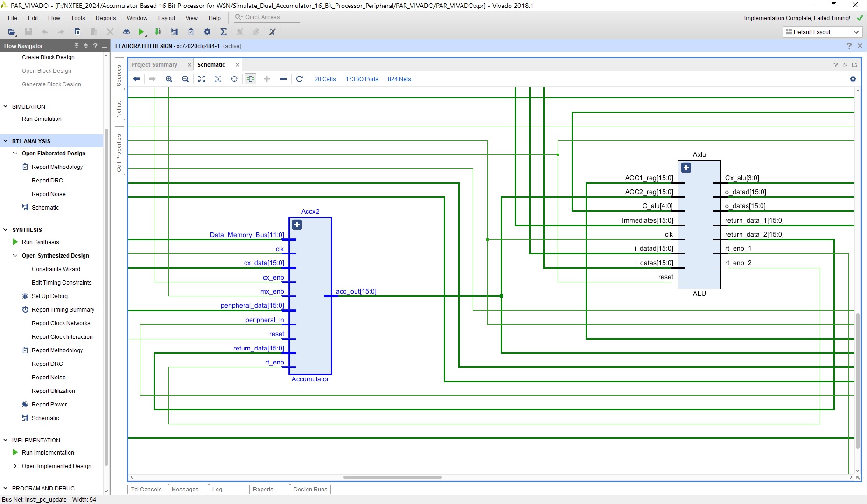Screen dimensions: 867x504
Task: Open help for Elaborated Design window
Action: 849,46
